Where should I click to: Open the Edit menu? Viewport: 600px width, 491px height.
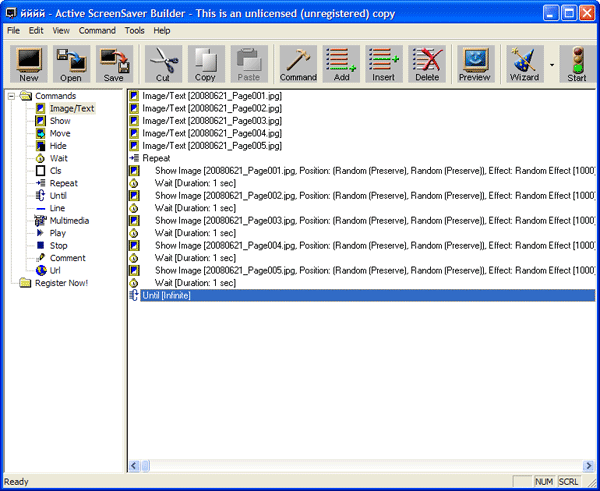(x=36, y=31)
